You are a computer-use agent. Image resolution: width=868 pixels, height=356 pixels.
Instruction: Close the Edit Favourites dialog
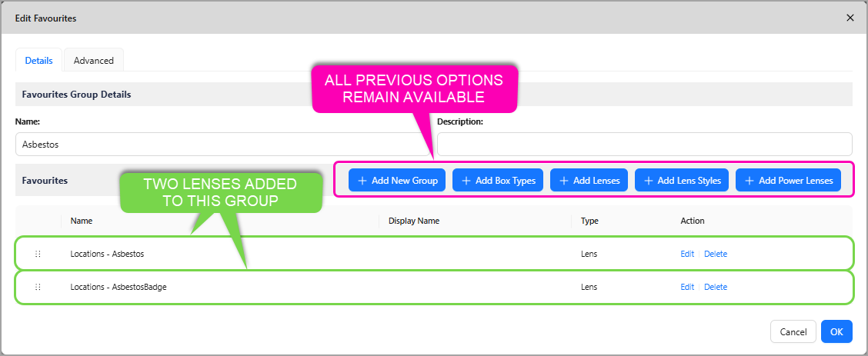click(x=850, y=17)
